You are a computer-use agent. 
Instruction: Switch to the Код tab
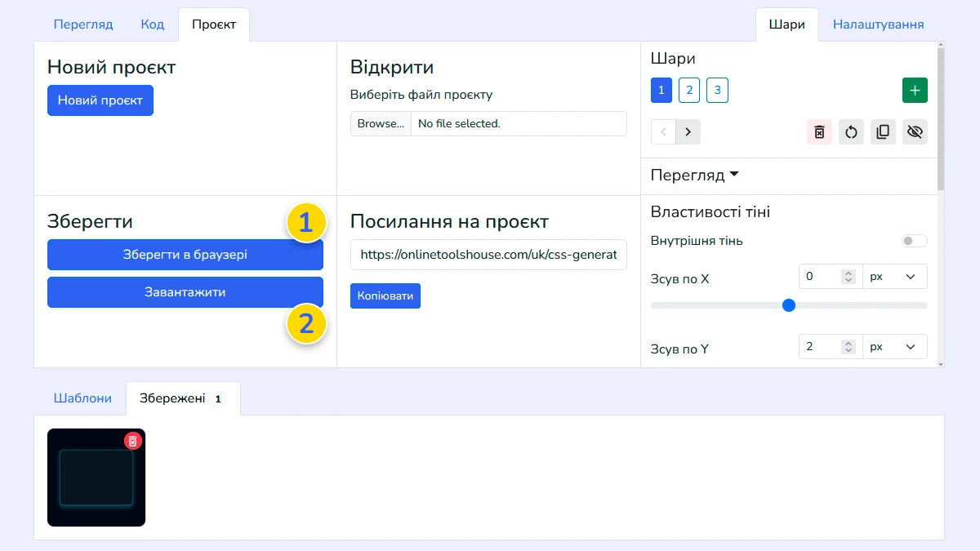[152, 24]
